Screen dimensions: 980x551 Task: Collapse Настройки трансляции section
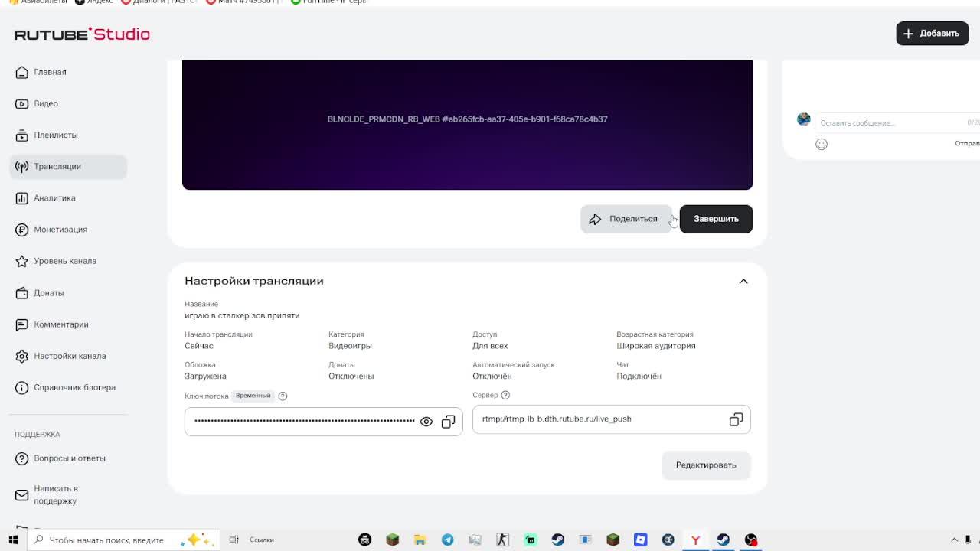pyautogui.click(x=743, y=281)
